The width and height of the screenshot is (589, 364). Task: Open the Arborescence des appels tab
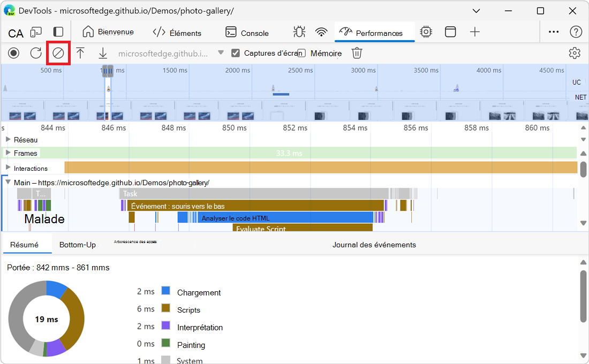tap(135, 241)
